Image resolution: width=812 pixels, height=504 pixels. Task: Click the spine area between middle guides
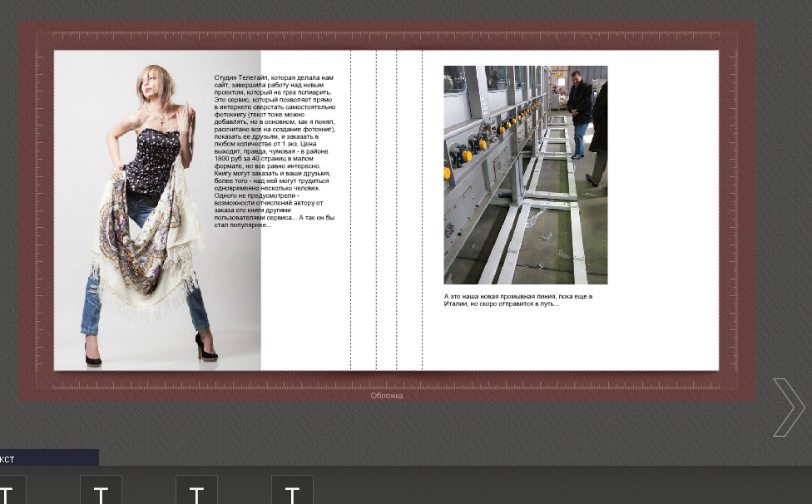click(x=386, y=210)
